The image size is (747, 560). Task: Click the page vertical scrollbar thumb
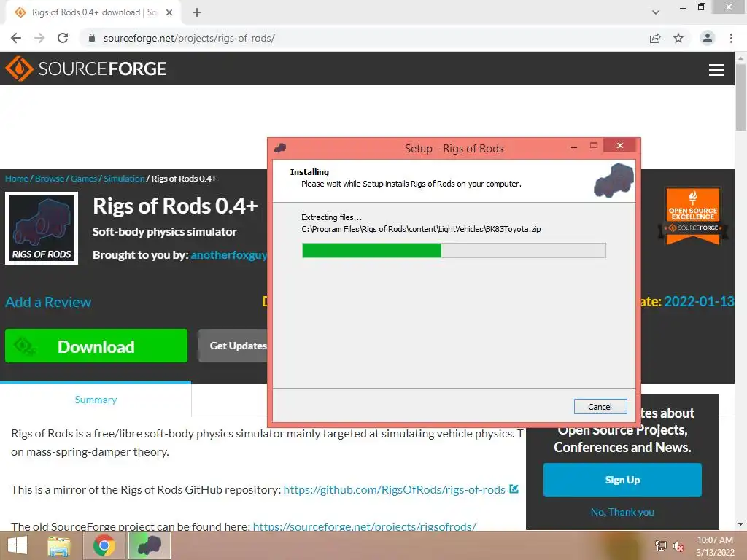click(x=740, y=97)
